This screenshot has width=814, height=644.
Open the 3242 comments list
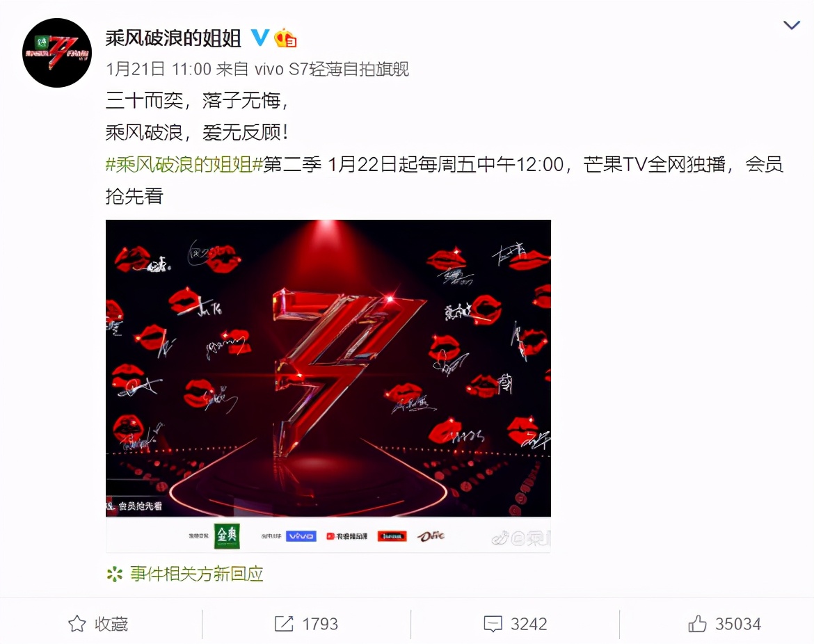(x=529, y=624)
